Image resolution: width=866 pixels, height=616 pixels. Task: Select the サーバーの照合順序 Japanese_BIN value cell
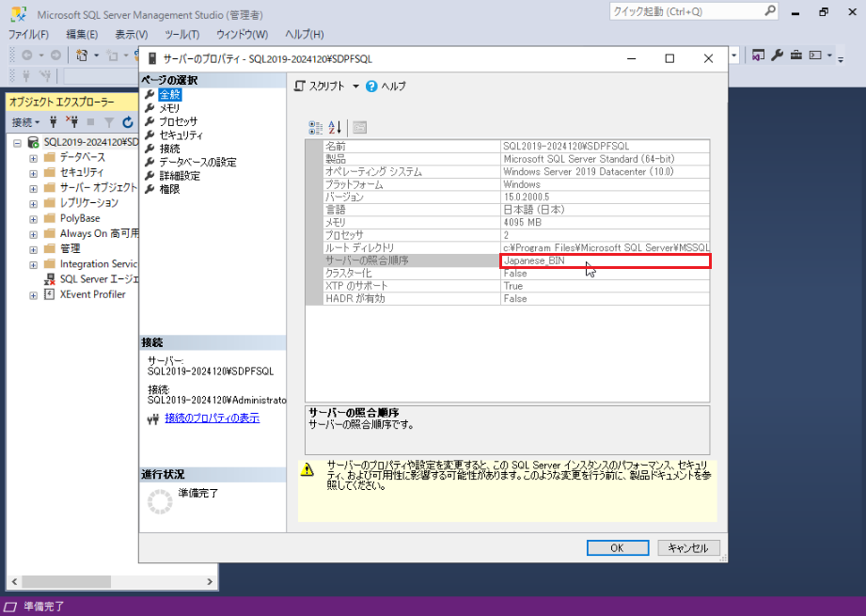[x=605, y=261]
